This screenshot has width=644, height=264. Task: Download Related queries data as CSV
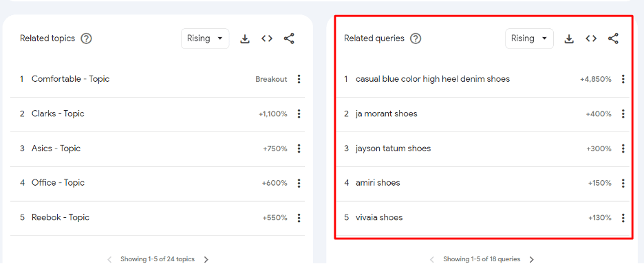pos(569,38)
